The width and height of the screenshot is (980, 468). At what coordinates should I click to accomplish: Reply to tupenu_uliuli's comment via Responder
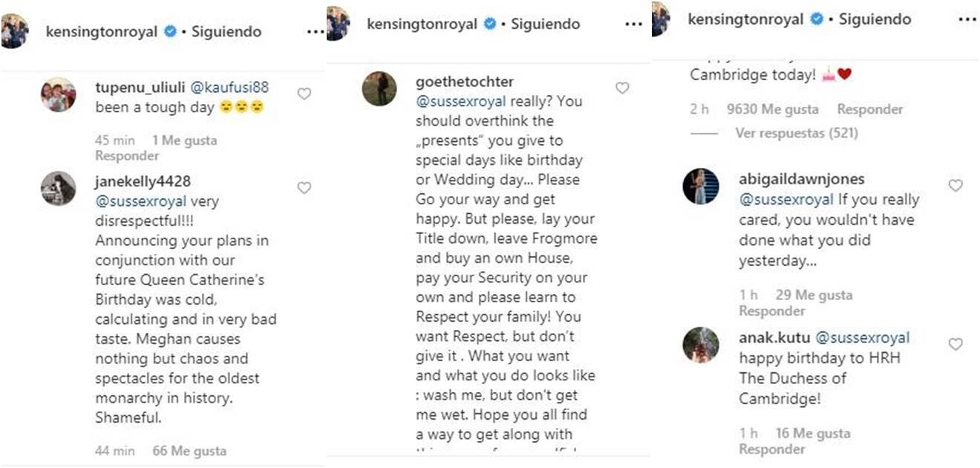[x=127, y=156]
